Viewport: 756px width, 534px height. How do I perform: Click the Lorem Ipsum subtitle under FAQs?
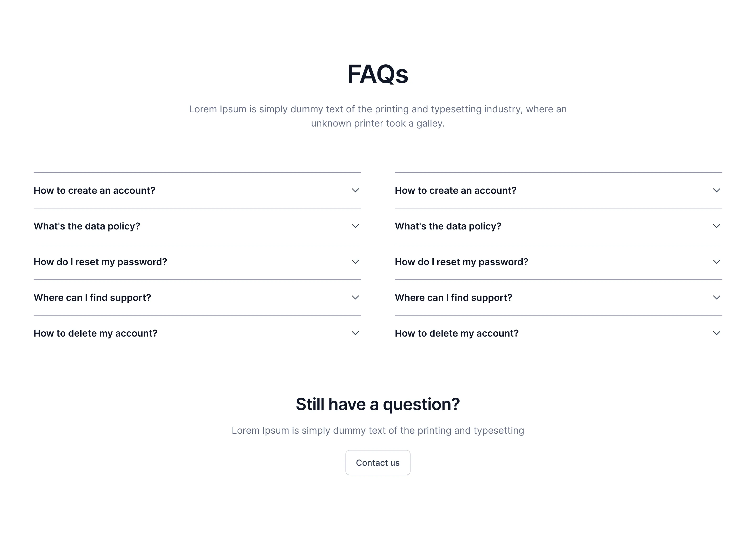[x=378, y=116]
